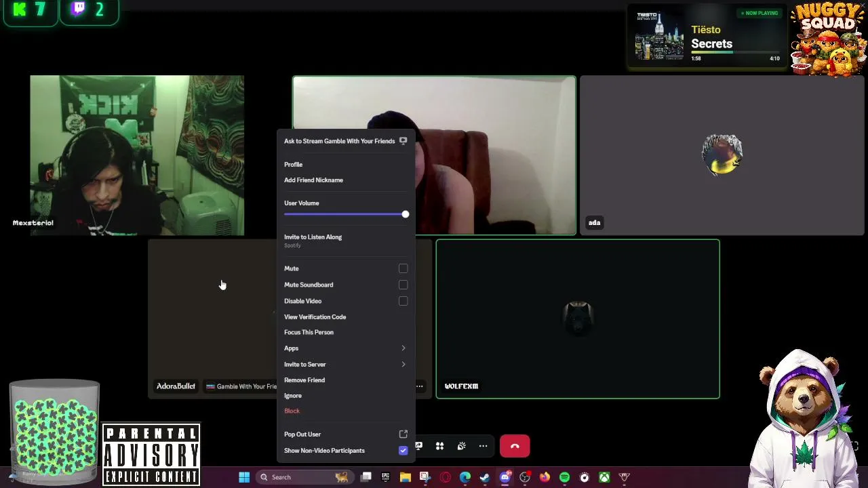The height and width of the screenshot is (488, 868).
Task: Open the circular white-ring app on the taskbar
Action: click(x=584, y=477)
